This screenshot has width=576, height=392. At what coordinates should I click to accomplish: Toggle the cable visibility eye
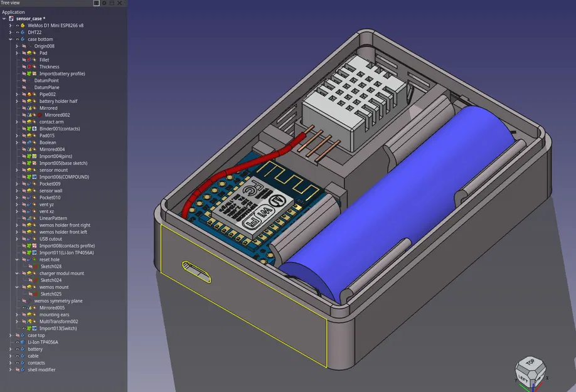[18, 356]
